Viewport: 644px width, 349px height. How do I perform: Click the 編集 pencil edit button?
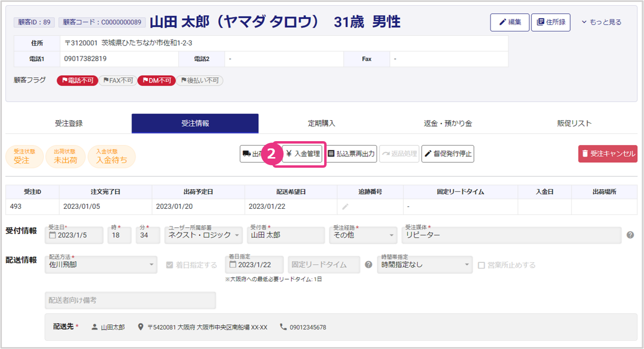(x=509, y=22)
